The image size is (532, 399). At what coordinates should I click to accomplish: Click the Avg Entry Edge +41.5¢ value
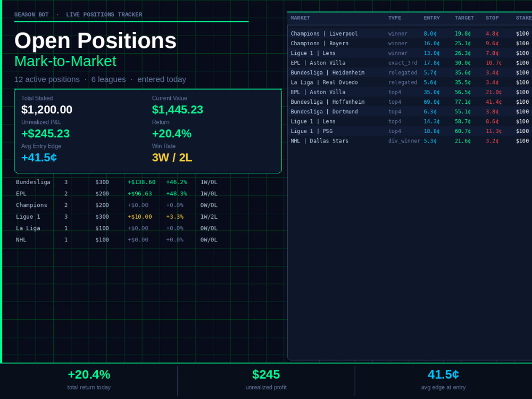click(39, 157)
